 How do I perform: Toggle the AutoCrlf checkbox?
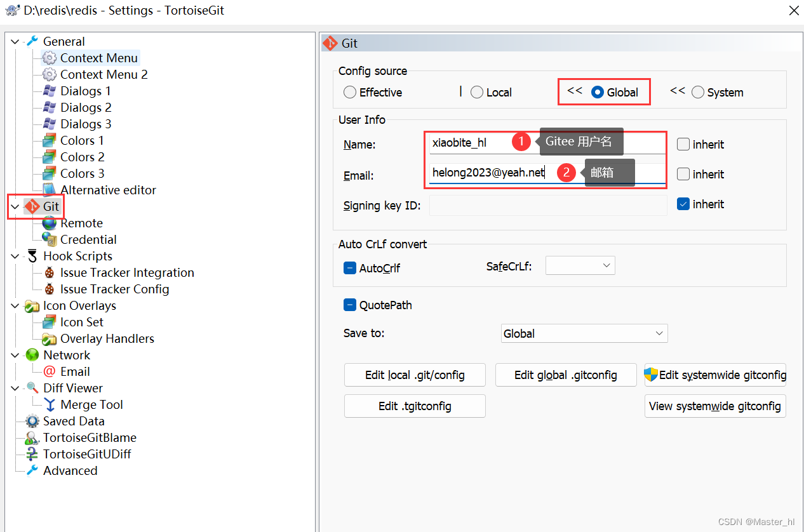point(349,268)
